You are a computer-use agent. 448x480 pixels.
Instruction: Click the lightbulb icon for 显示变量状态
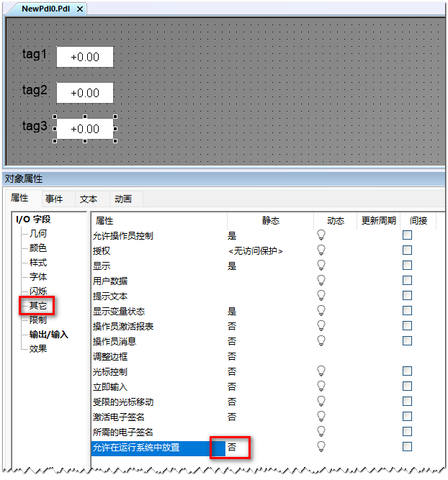[x=321, y=311]
